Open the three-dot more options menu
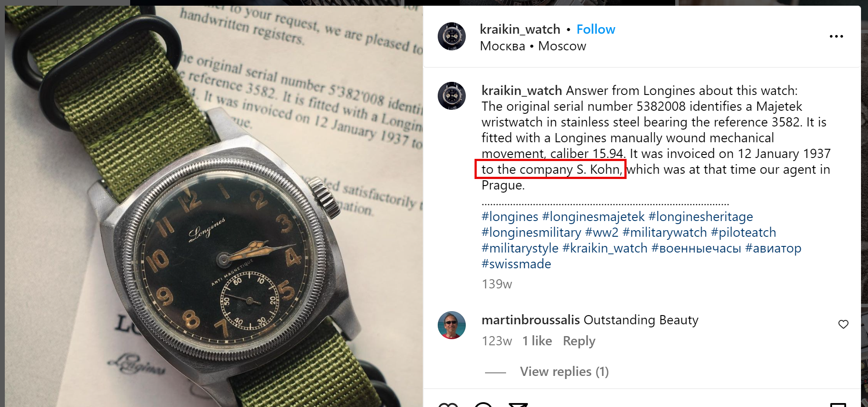The width and height of the screenshot is (868, 407). (836, 36)
